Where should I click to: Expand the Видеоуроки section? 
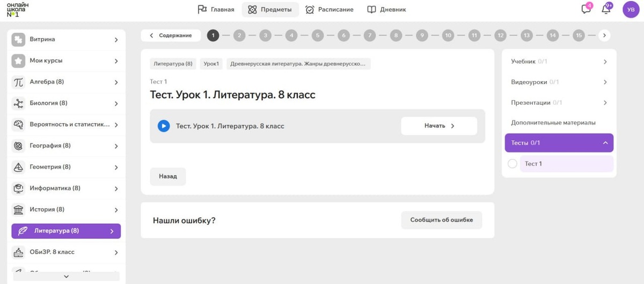(559, 82)
